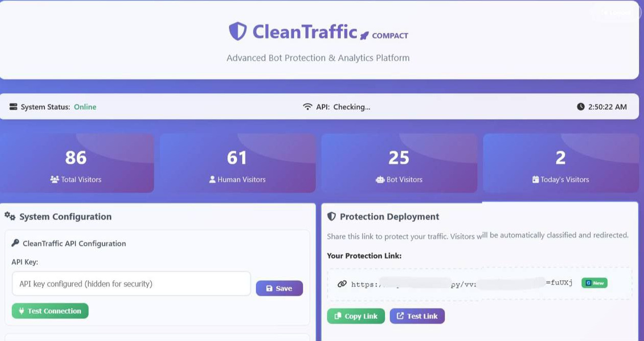Copy the protection link

click(356, 316)
